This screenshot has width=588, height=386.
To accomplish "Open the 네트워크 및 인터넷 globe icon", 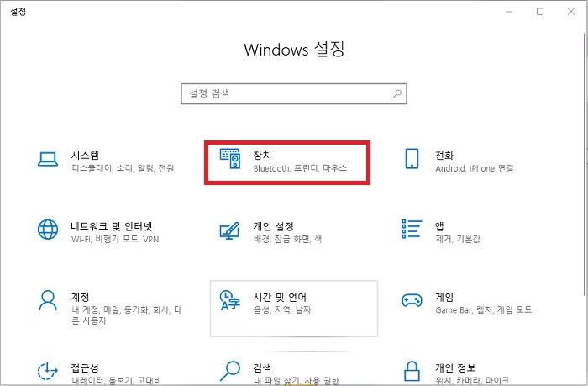I will [x=48, y=230].
